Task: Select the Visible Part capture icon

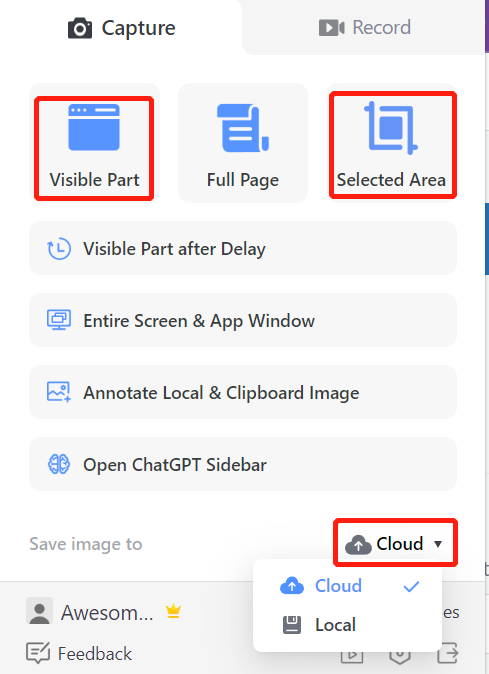Action: 94,127
